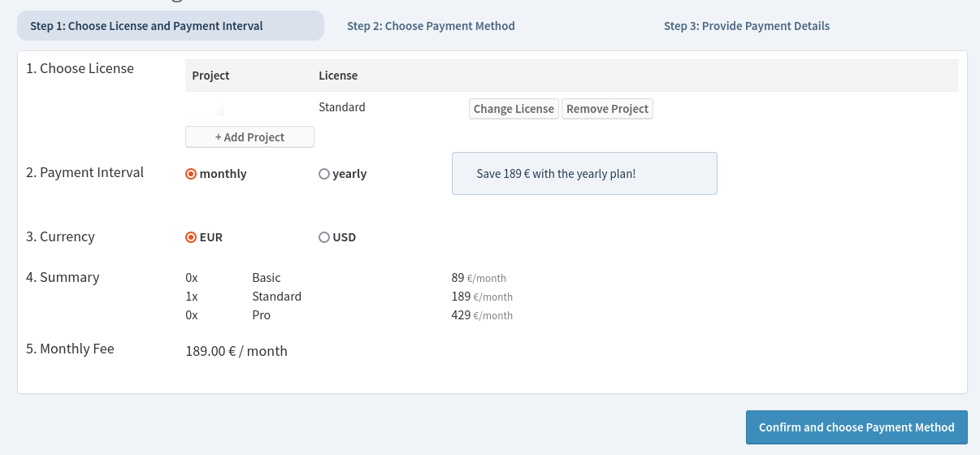
Task: Switch to Step 2: Choose Payment Method
Action: [x=431, y=26]
